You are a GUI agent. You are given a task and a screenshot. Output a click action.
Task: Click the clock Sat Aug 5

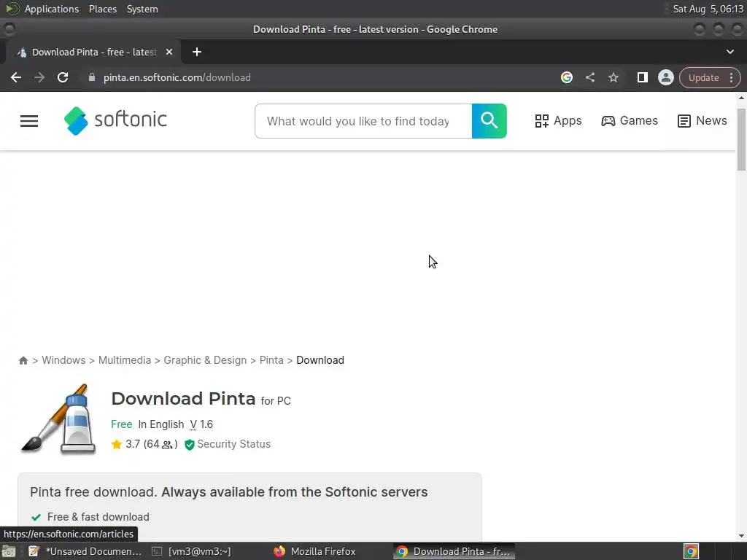(708, 9)
